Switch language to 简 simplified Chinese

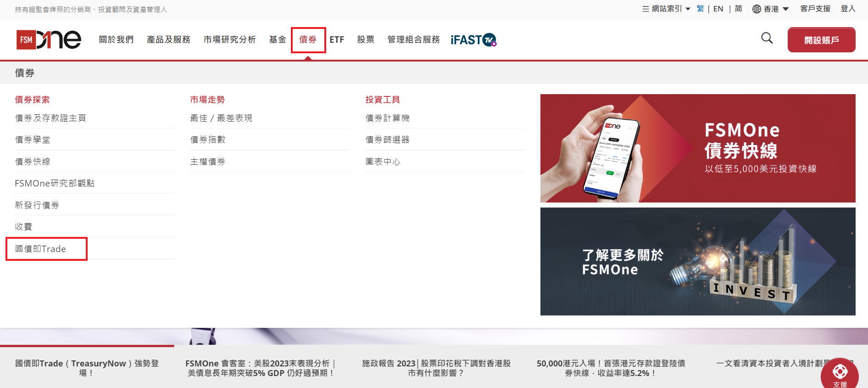(x=738, y=9)
